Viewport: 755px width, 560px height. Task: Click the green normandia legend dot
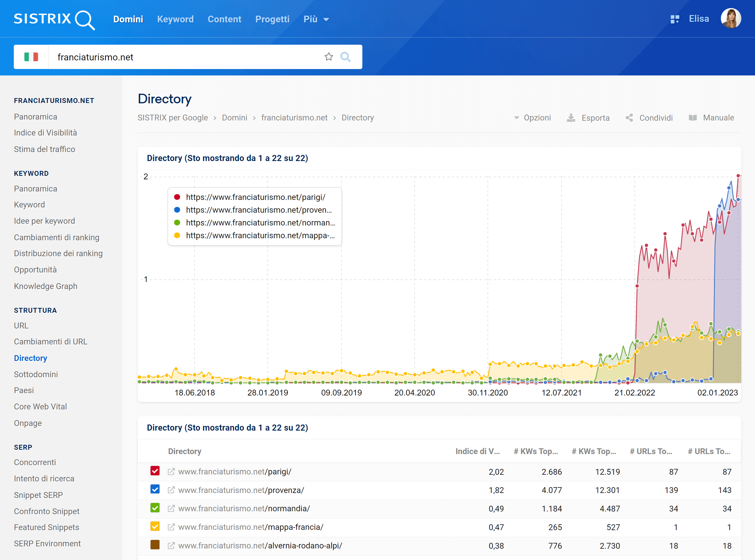tap(177, 223)
